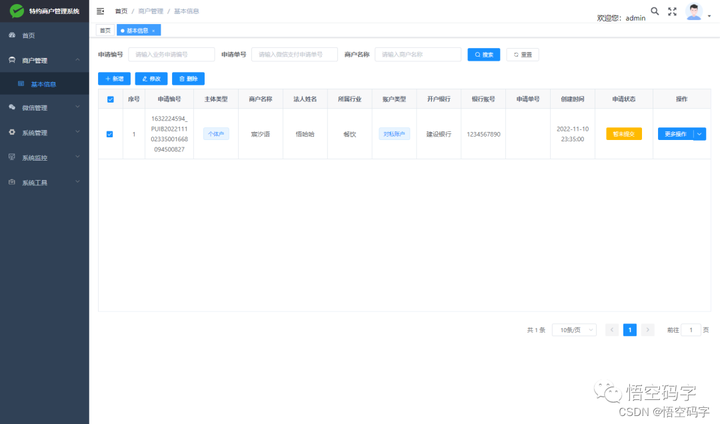The height and width of the screenshot is (424, 720).
Task: Toggle fullscreen mode icon
Action: (672, 11)
